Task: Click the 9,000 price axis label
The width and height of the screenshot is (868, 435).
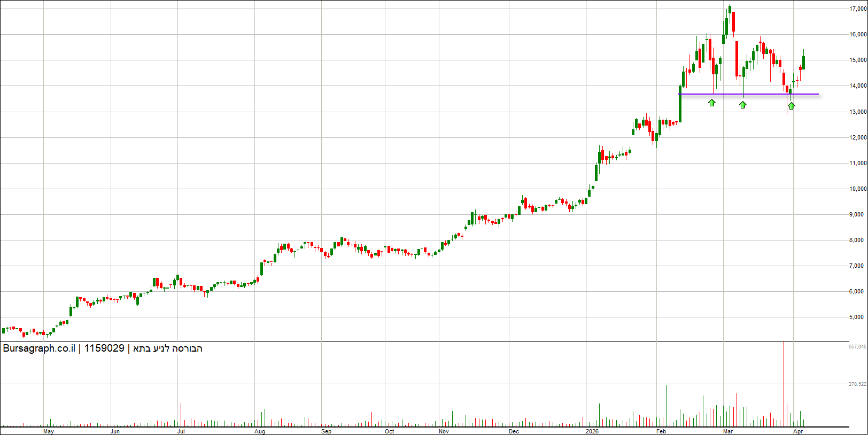Action: [856, 214]
